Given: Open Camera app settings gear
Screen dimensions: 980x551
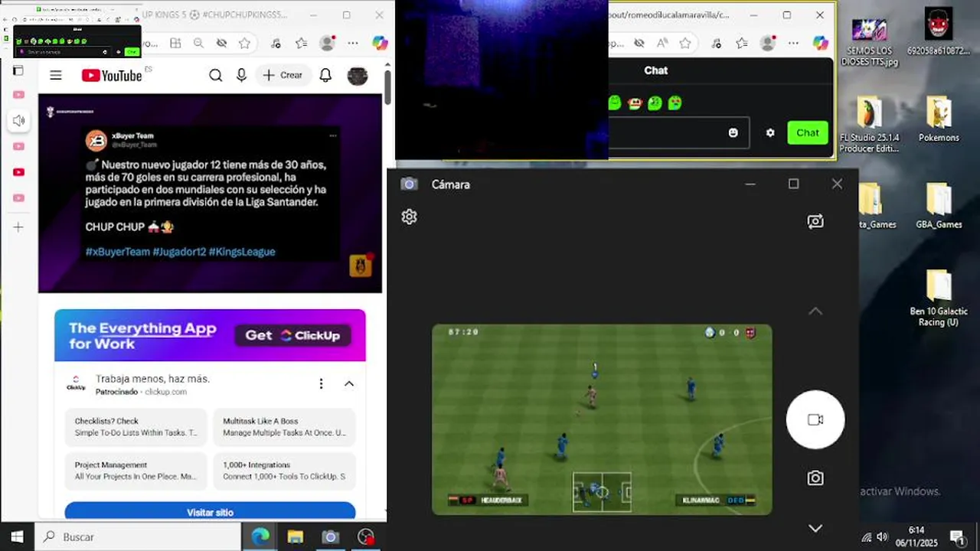Looking at the screenshot, I should point(409,217).
